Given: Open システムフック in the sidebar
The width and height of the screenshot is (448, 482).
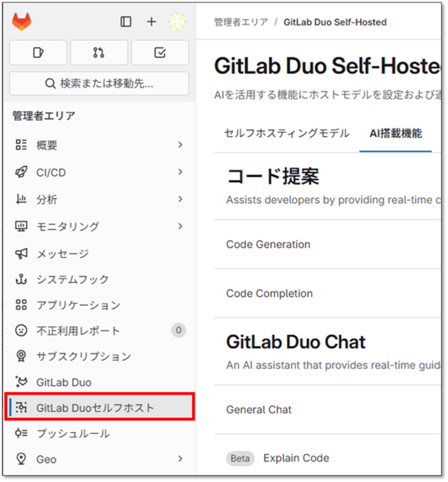Looking at the screenshot, I should [x=99, y=279].
